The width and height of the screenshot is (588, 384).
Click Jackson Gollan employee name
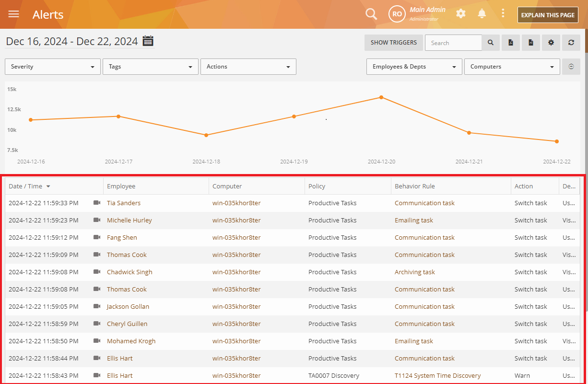tap(128, 306)
